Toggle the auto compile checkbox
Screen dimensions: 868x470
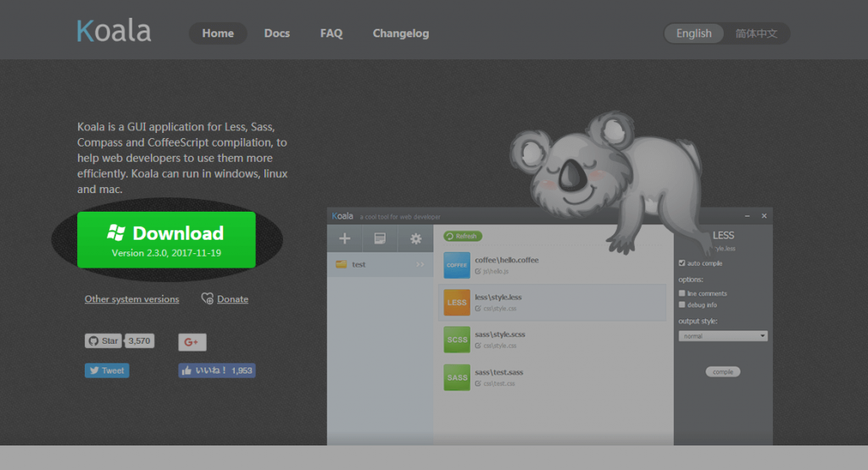[x=682, y=263]
